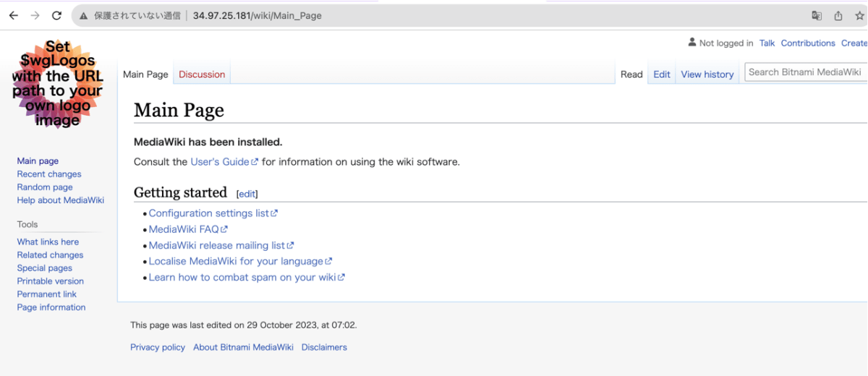Open Learn how to combat spam link
The image size is (868, 376).
(x=247, y=277)
